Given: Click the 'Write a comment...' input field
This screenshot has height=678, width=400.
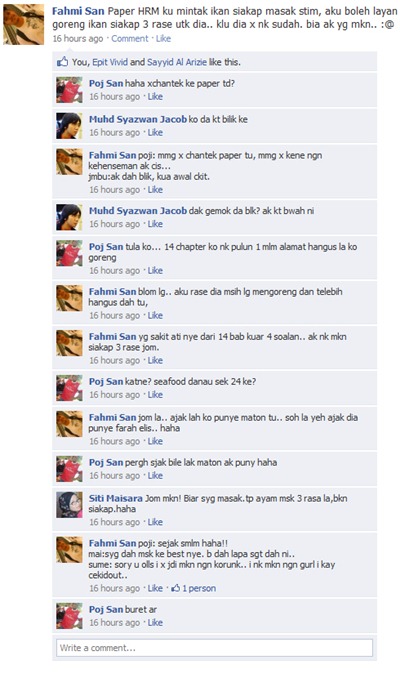Looking at the screenshot, I should [x=214, y=648].
